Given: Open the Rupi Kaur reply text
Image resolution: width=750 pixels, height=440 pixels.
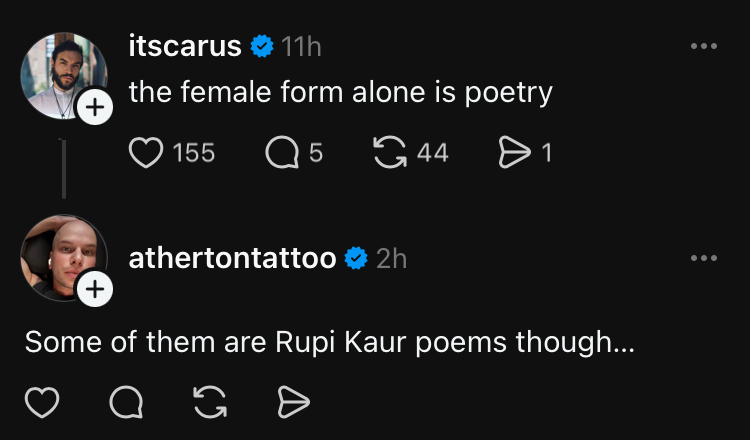Looking at the screenshot, I should point(329,342).
